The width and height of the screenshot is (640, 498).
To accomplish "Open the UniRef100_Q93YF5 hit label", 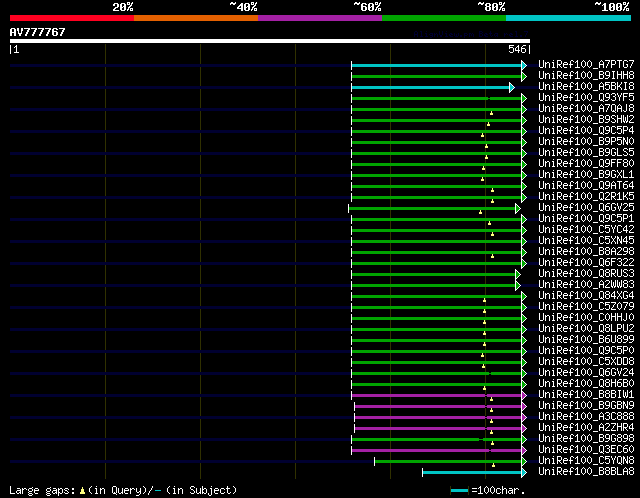I will click(586, 98).
